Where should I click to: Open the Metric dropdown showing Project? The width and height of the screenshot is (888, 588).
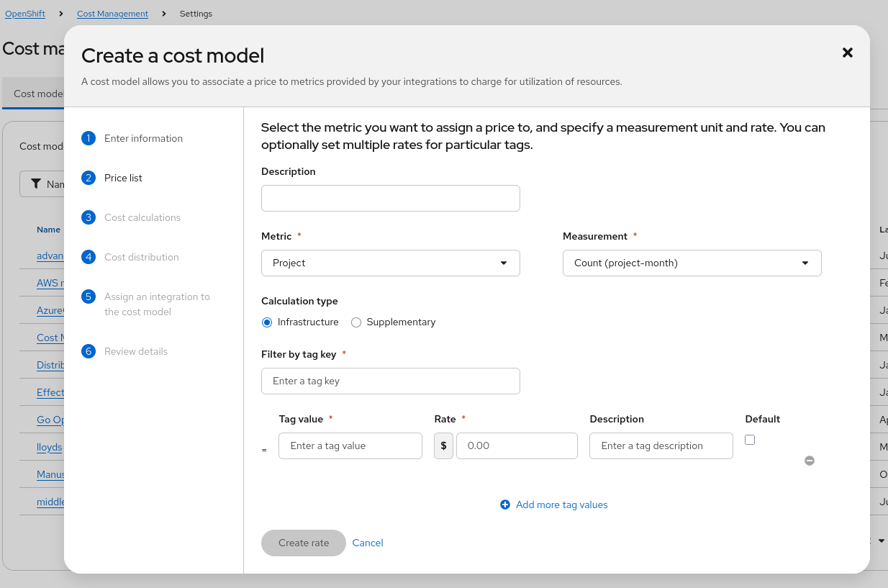(390, 263)
